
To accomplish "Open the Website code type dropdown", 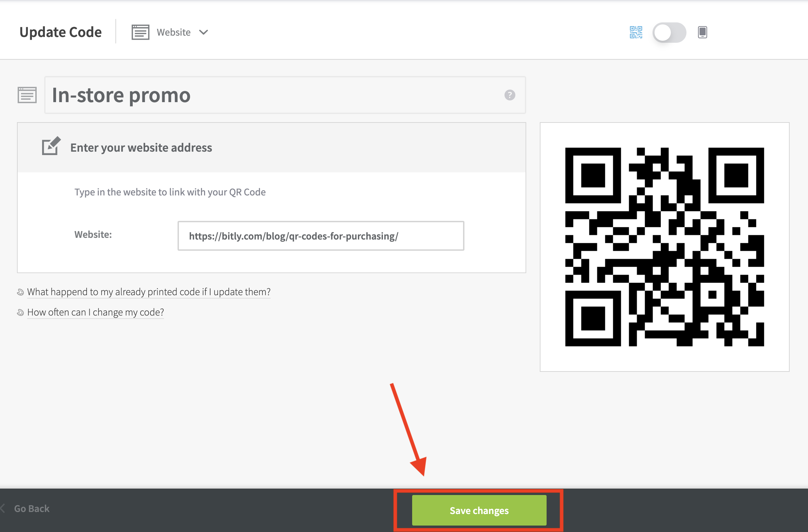I will [x=173, y=32].
